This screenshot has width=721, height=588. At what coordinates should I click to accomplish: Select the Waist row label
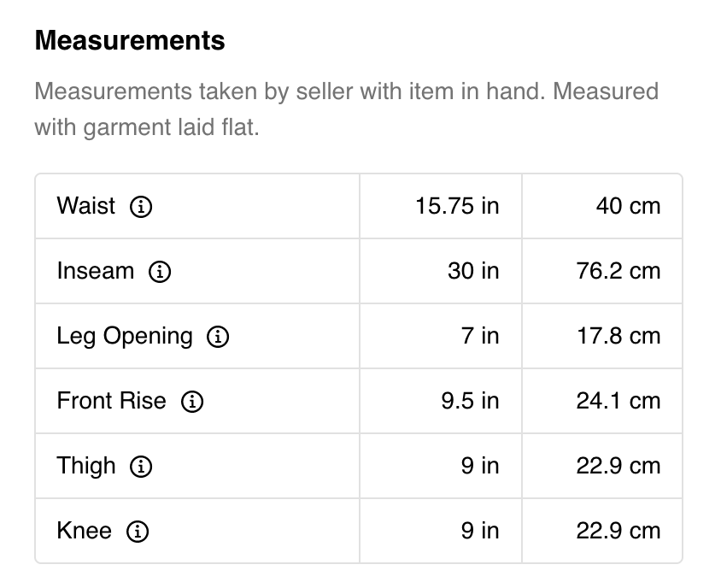85,206
